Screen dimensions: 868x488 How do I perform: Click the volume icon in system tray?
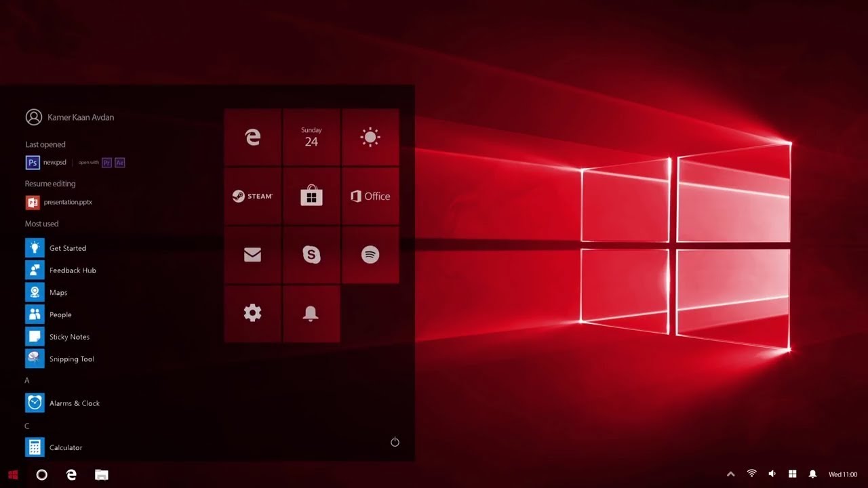(x=772, y=474)
